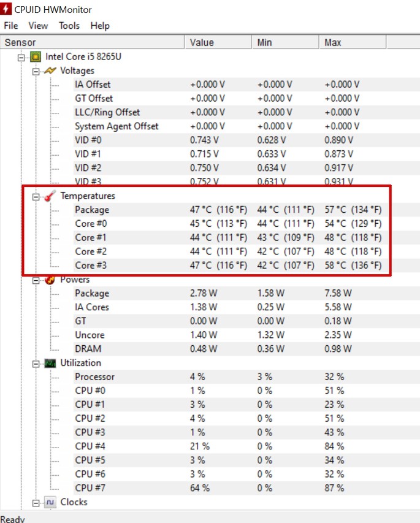The height and width of the screenshot is (523, 420).
Task: Open the Tools menu
Action: click(69, 26)
